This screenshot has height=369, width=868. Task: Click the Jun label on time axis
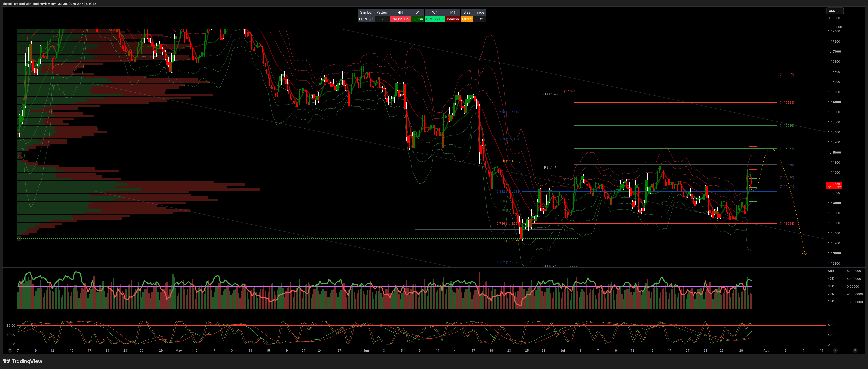click(x=366, y=350)
